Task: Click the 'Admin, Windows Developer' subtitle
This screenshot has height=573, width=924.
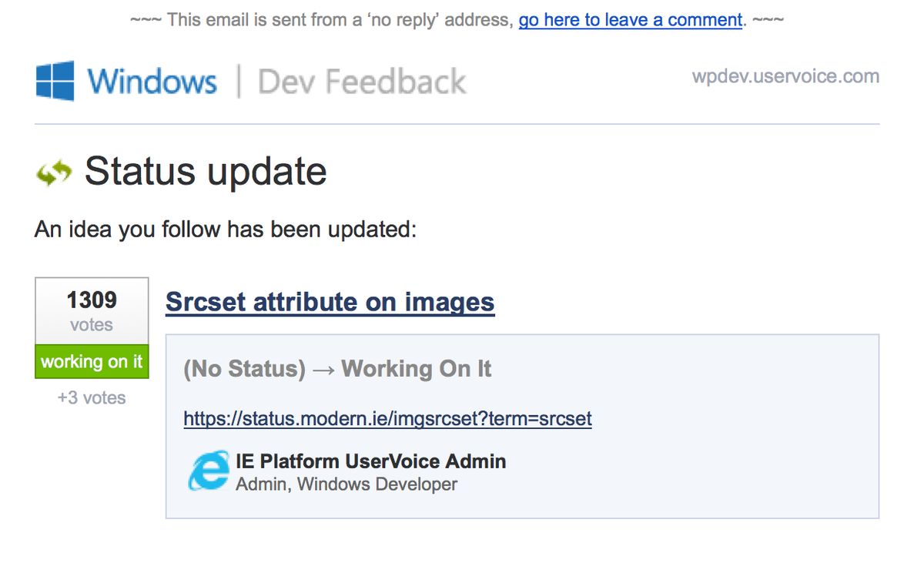Action: [x=346, y=484]
